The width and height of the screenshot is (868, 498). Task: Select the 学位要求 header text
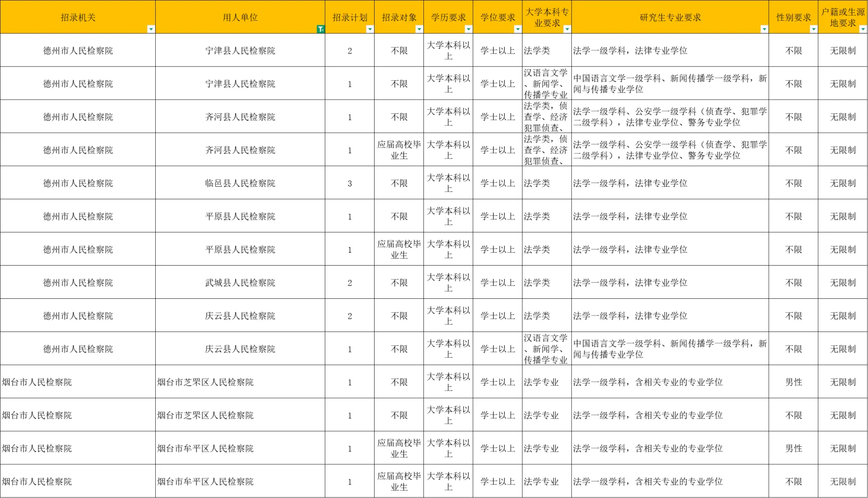point(498,18)
